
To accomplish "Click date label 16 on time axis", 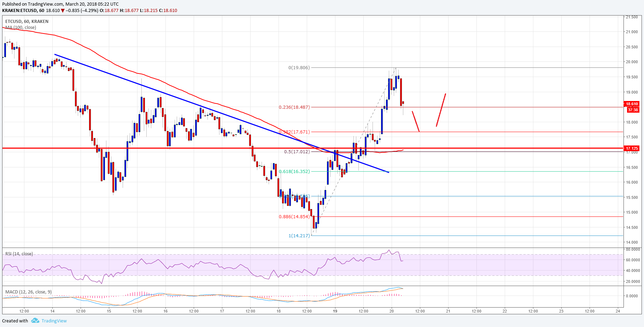I will point(165,311).
